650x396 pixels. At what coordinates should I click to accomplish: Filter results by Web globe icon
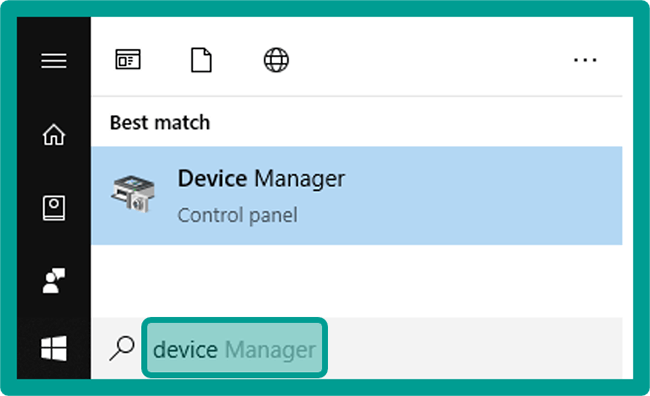[x=276, y=60]
